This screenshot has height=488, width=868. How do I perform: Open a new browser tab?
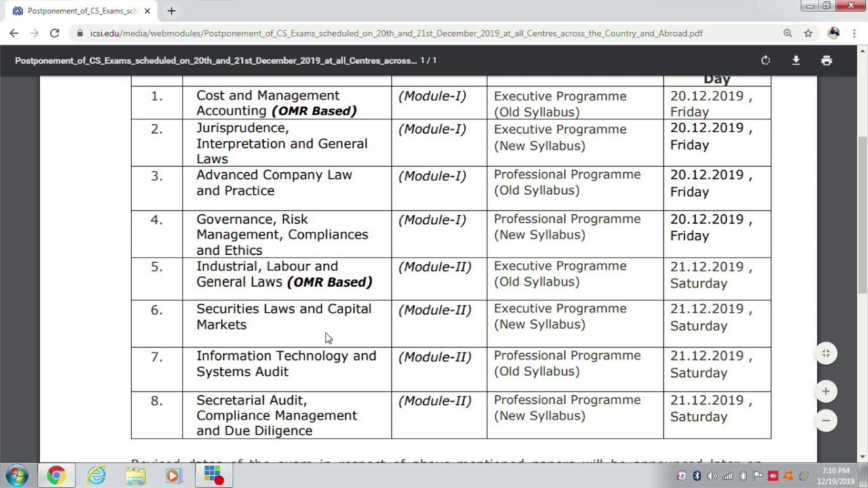172,11
